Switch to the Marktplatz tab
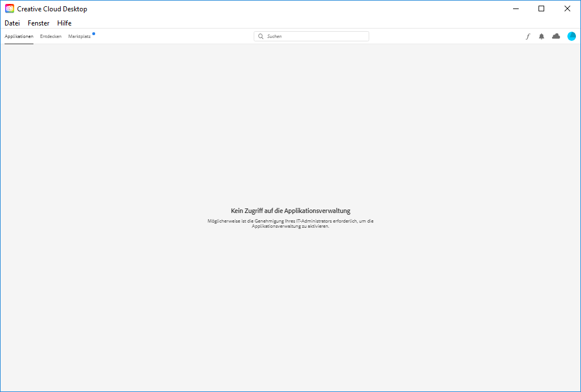This screenshot has width=581, height=392. coord(79,36)
